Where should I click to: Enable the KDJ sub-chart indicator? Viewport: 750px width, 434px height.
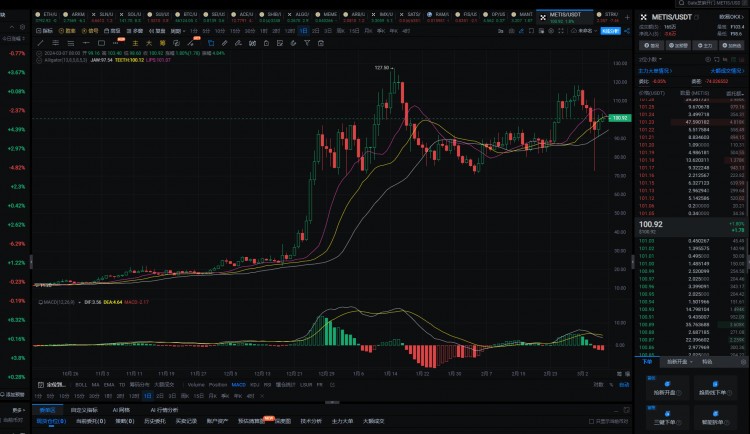tap(254, 385)
